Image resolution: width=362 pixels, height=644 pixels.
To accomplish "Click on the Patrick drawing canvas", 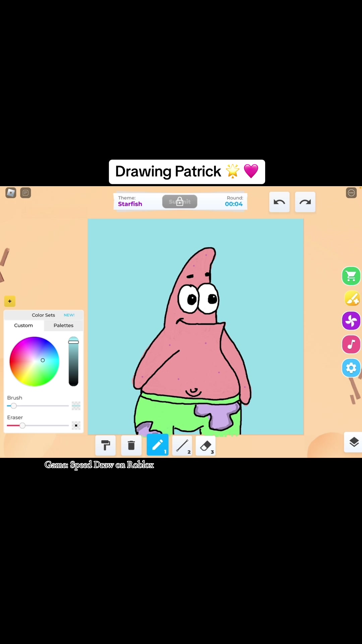I will 196,327.
